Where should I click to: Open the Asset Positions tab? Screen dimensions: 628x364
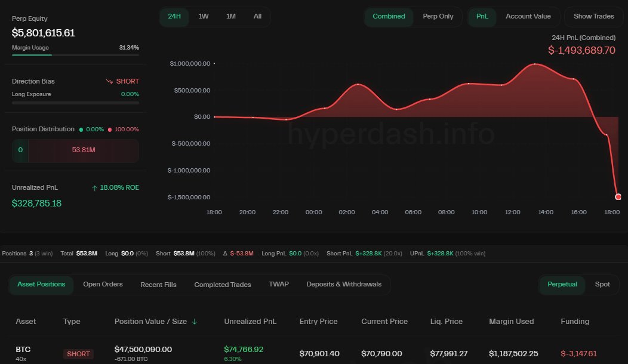(41, 285)
